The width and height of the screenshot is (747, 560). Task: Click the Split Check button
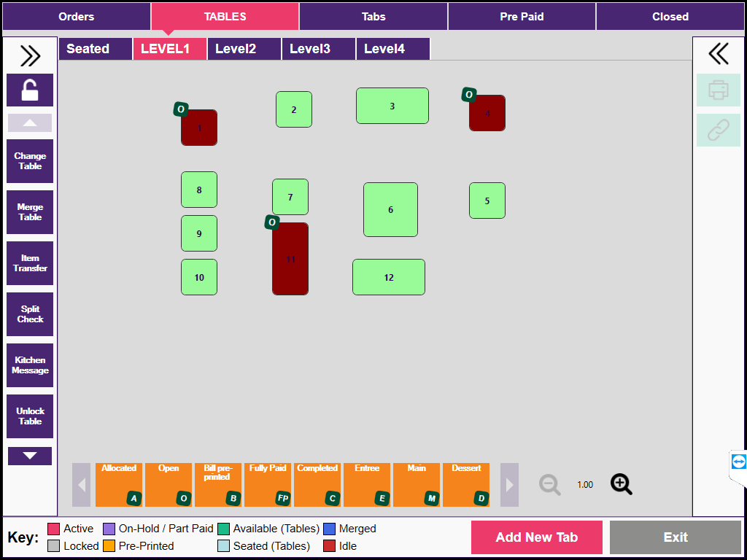30,314
